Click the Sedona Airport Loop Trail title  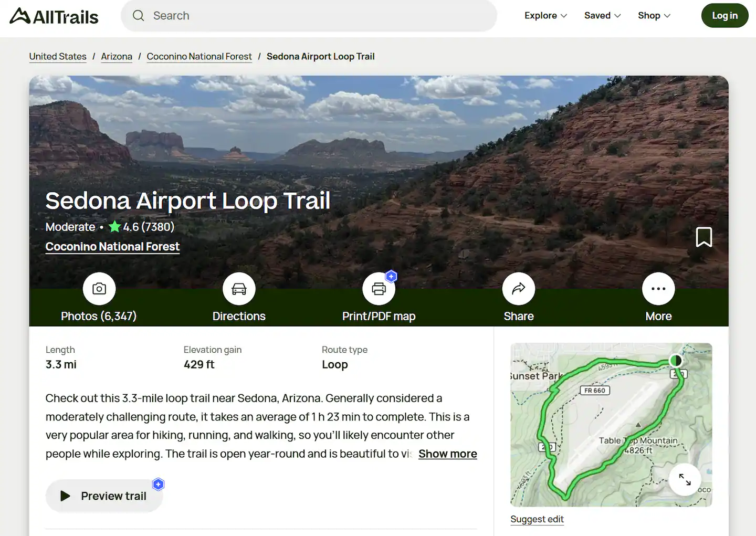[x=188, y=201]
